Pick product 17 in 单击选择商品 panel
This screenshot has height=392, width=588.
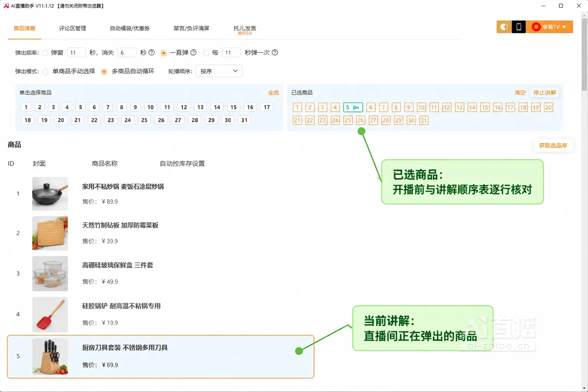[x=267, y=107]
